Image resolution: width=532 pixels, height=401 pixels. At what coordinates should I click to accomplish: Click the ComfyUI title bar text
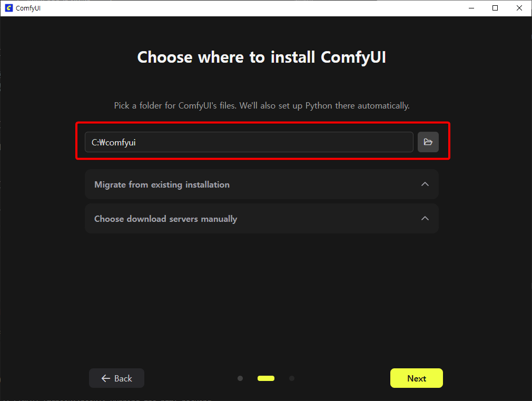coord(28,8)
